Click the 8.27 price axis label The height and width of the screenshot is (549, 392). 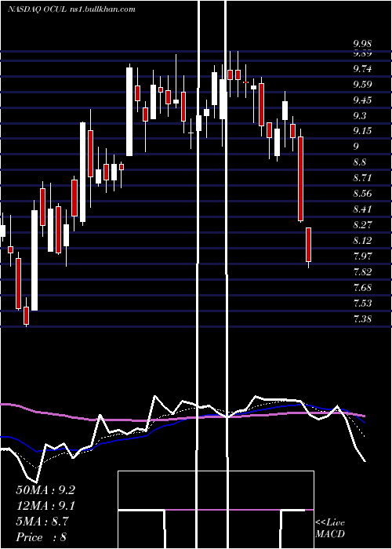[x=362, y=225]
